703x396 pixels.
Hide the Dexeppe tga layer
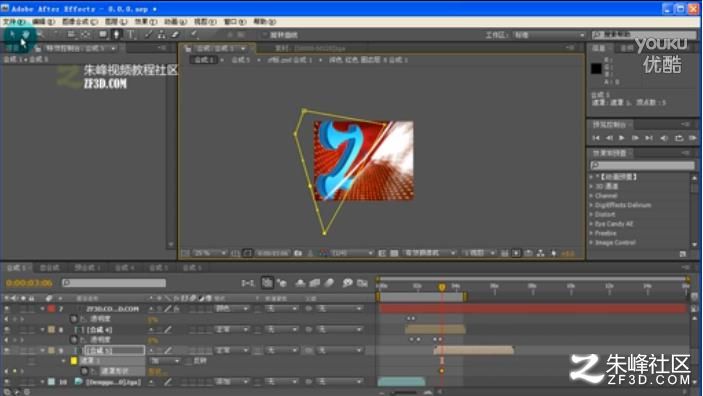(x=7, y=382)
